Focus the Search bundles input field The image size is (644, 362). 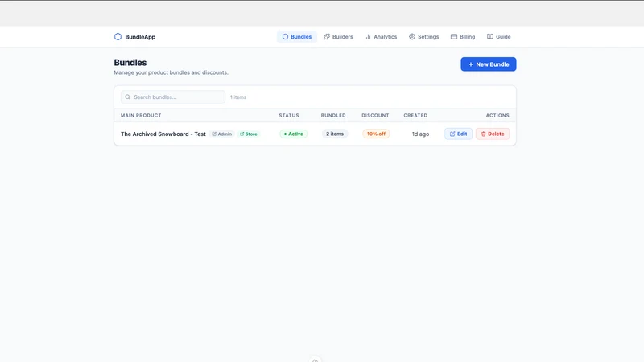[173, 97]
